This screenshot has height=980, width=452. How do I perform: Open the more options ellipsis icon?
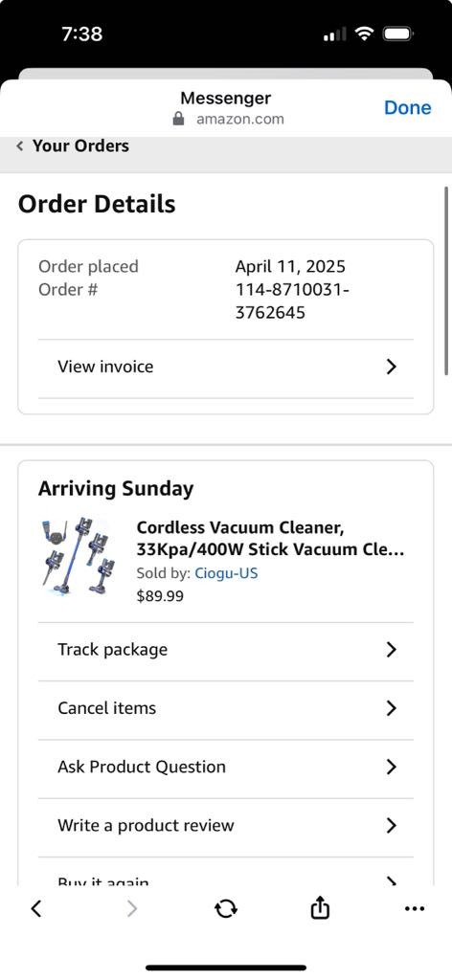(415, 909)
